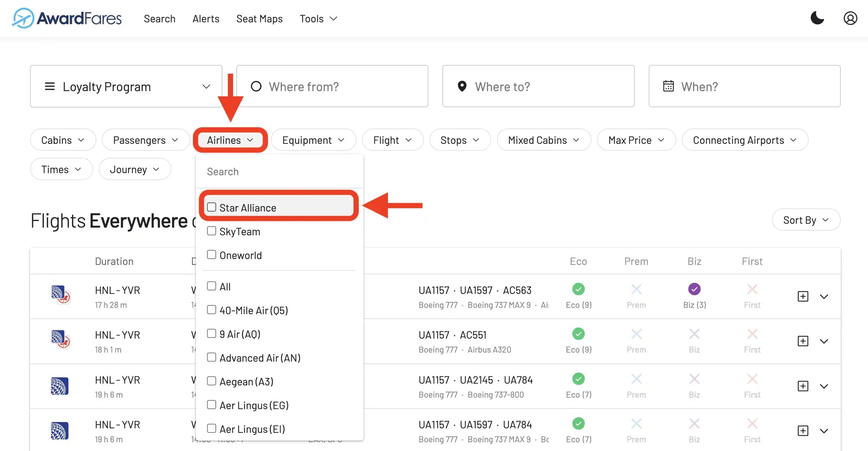868x451 pixels.
Task: Click United logo of UA1157 UA2145 UA784 flight
Action: (x=59, y=386)
